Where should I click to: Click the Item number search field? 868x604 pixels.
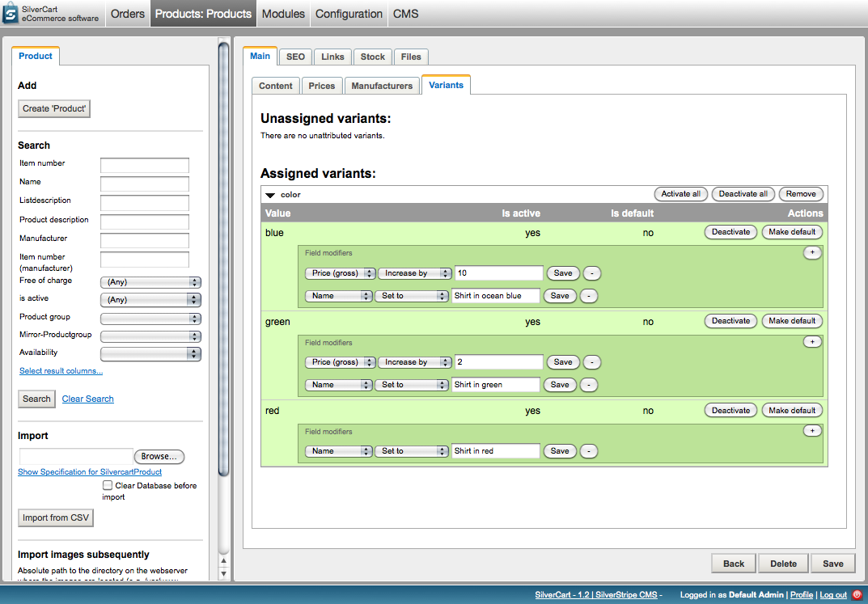point(144,165)
